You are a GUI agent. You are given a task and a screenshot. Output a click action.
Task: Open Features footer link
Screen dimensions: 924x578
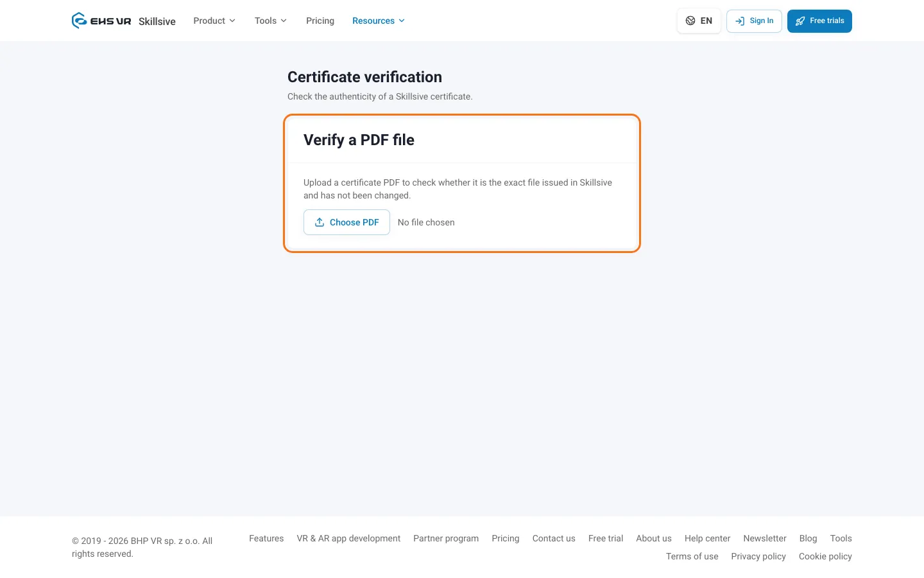click(x=266, y=538)
